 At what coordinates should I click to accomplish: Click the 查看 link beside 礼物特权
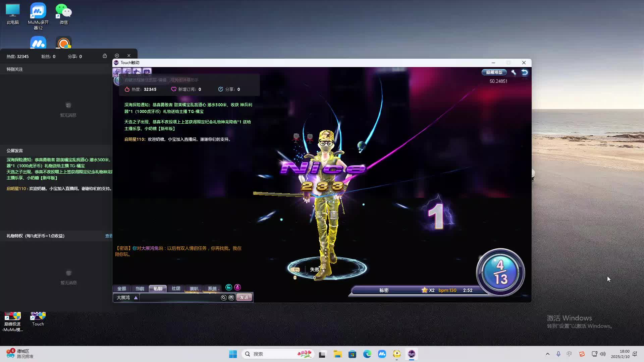109,236
